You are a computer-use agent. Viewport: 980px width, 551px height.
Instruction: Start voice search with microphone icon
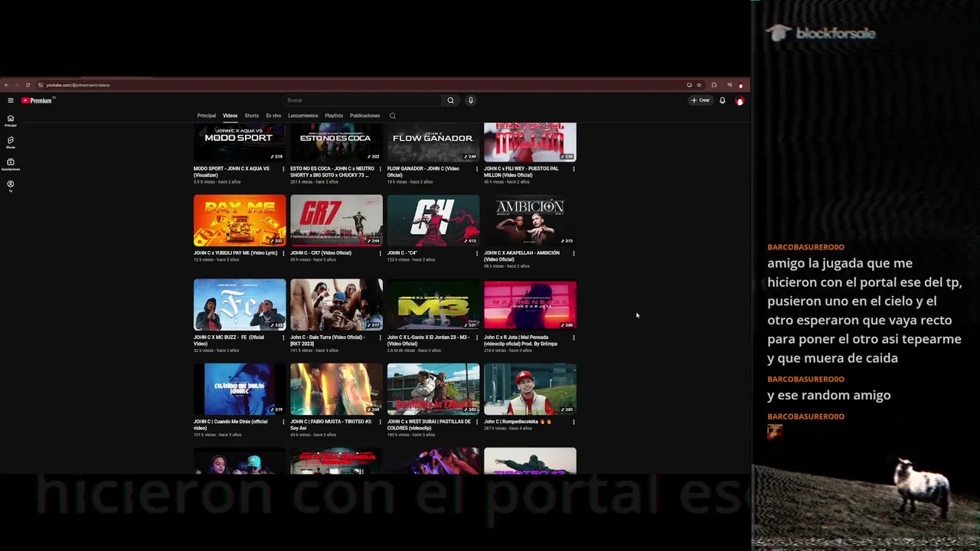click(x=471, y=100)
